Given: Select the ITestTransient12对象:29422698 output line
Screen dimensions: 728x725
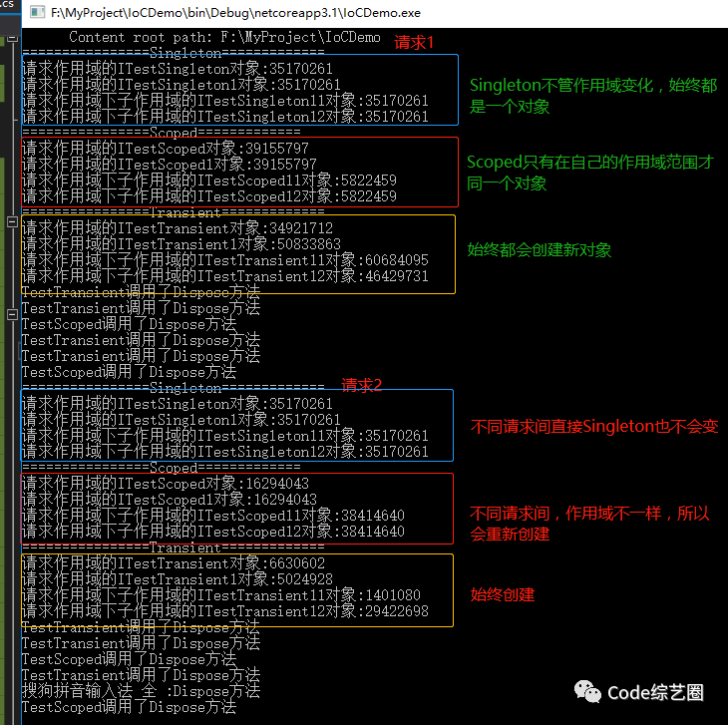Looking at the screenshot, I should pos(224,611).
